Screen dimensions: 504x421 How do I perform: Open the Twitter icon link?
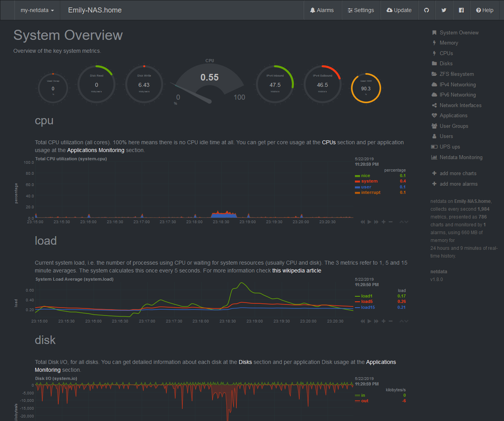pyautogui.click(x=444, y=10)
